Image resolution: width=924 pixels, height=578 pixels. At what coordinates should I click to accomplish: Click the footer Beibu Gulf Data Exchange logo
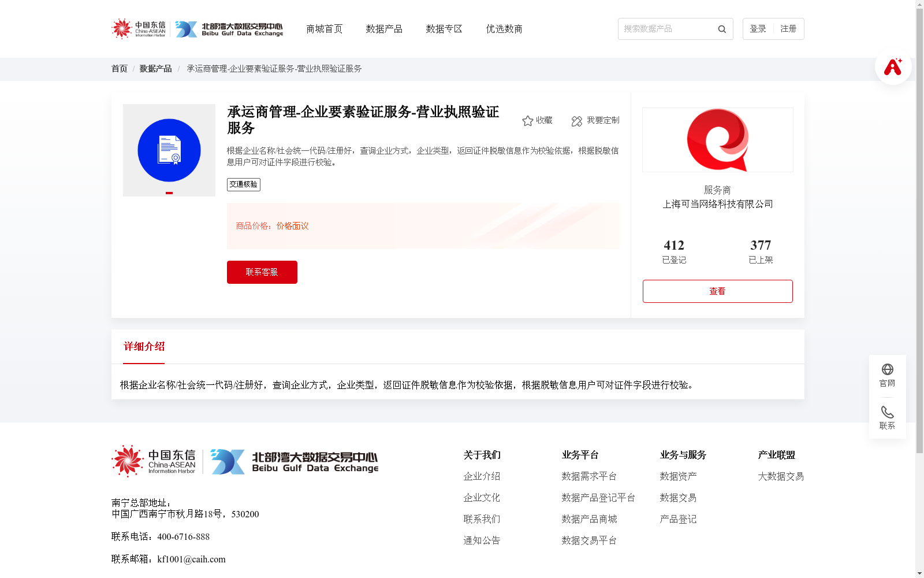295,462
